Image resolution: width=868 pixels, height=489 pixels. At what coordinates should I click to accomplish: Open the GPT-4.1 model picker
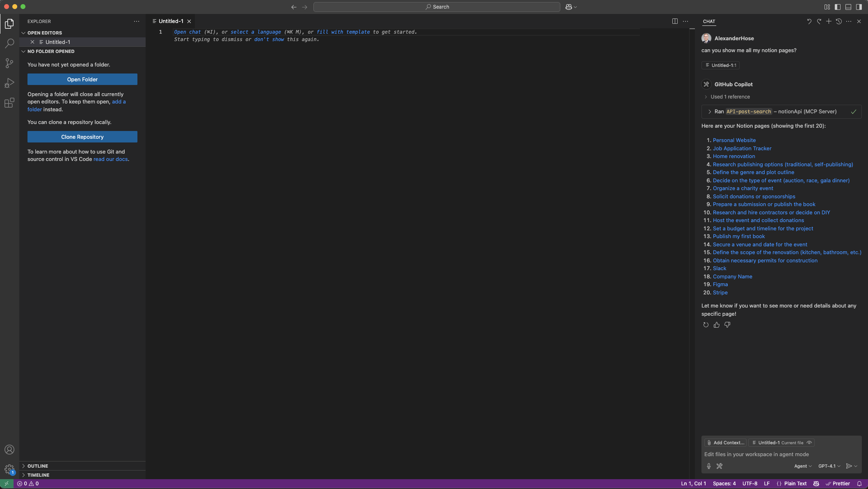(829, 466)
